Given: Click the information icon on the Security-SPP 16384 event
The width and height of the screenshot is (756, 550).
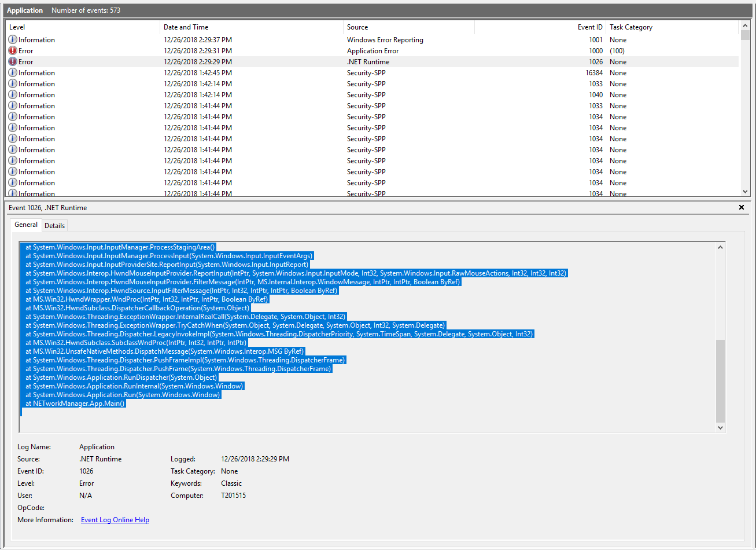Looking at the screenshot, I should click(12, 72).
